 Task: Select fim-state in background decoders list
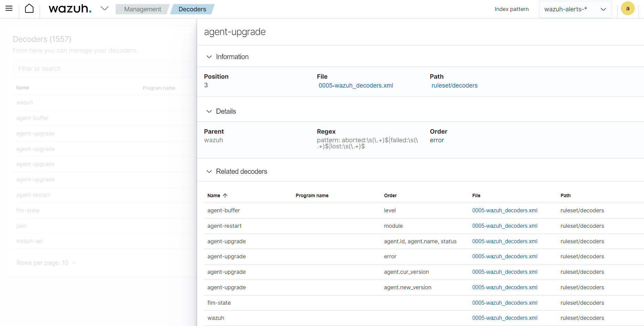tap(28, 211)
